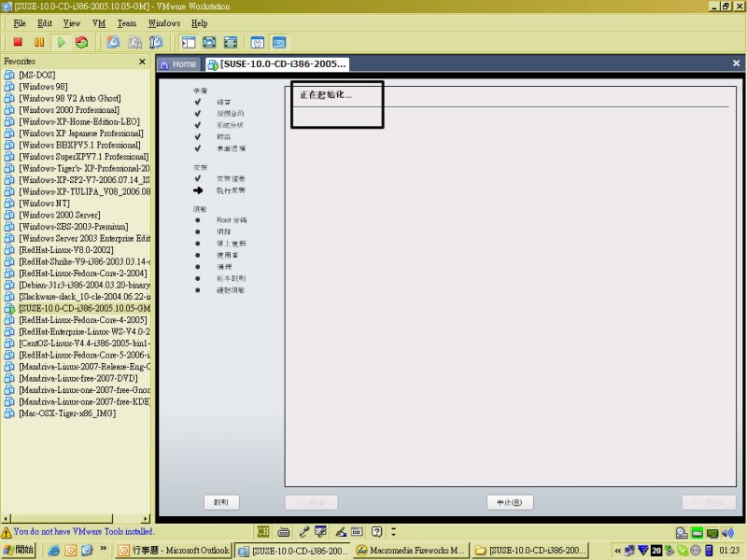
Task: Power on the VM with the green play icon
Action: point(61,42)
